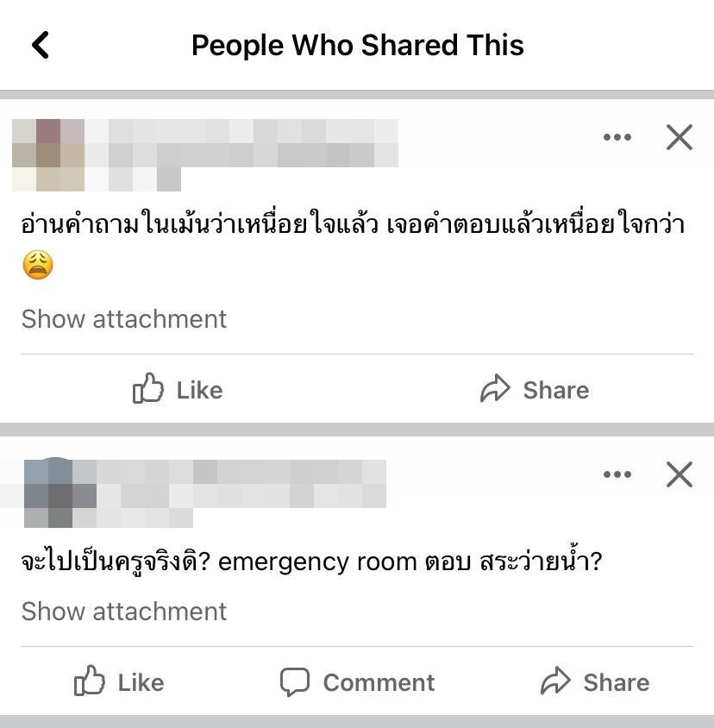The width and height of the screenshot is (714, 728).
Task: Hide the emergency room post with X
Action: (680, 474)
